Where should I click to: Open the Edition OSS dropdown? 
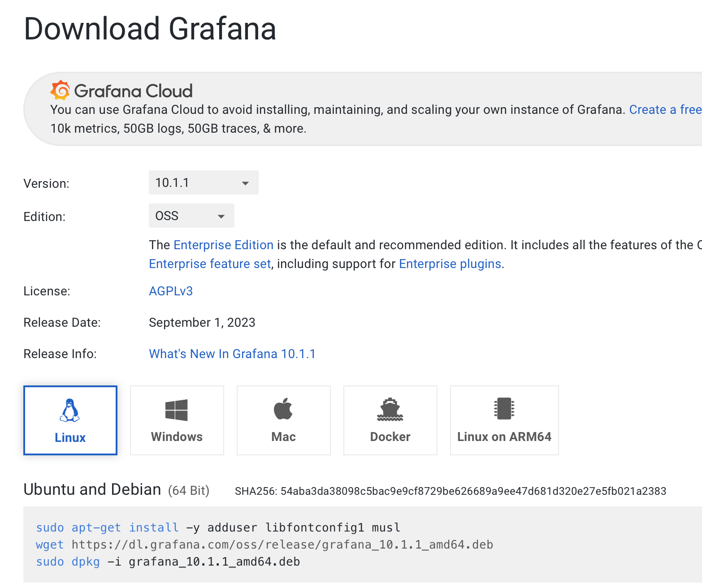[191, 216]
